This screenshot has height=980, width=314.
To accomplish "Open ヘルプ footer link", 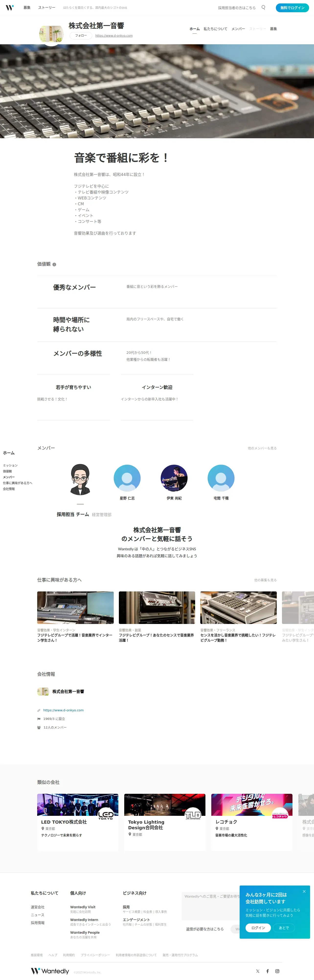I will [53, 955].
